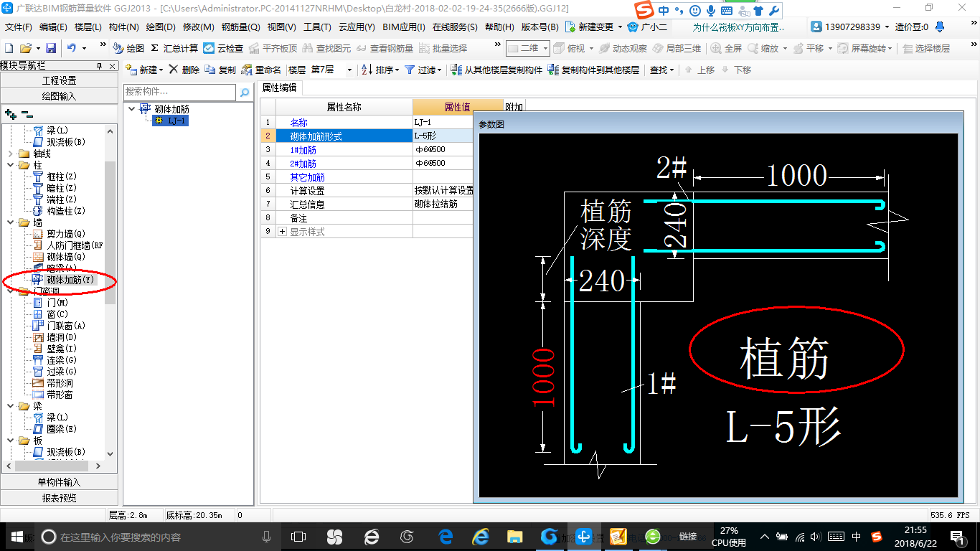
Task: Open the 绘图 drawing tool
Action: (128, 48)
